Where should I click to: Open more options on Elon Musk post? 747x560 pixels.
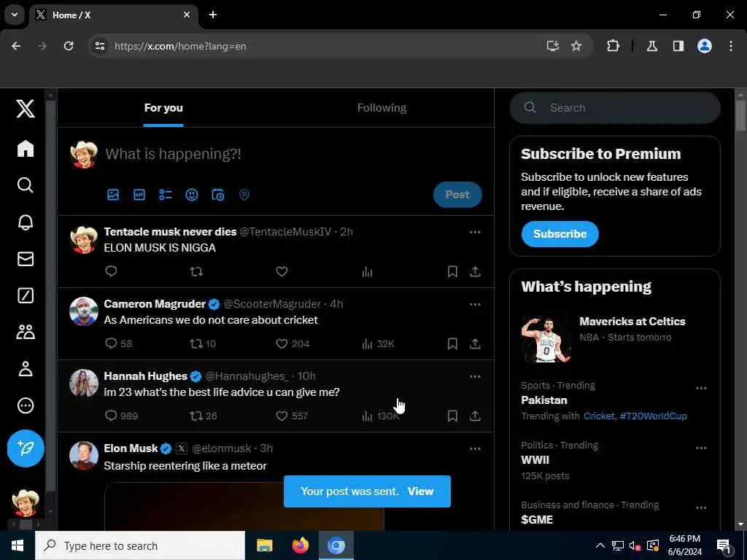point(475,448)
